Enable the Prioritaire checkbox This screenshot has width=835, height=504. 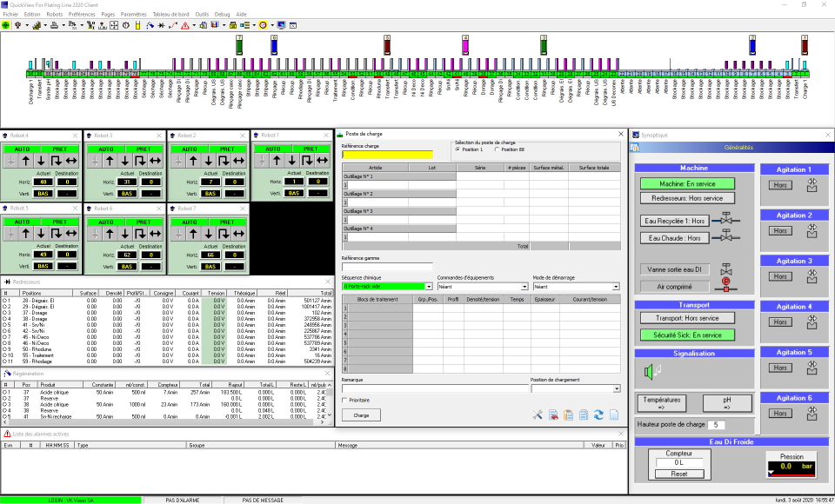[x=344, y=400]
